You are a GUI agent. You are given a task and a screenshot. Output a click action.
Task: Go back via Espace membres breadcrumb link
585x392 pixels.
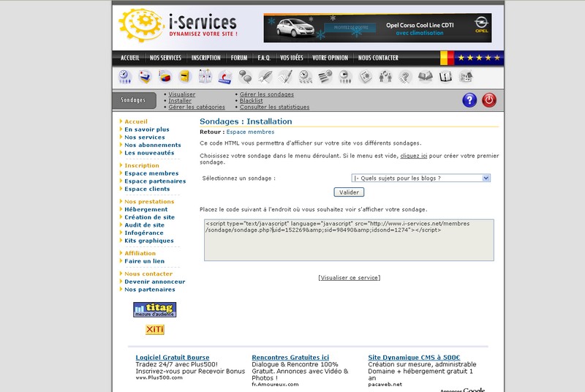[250, 132]
